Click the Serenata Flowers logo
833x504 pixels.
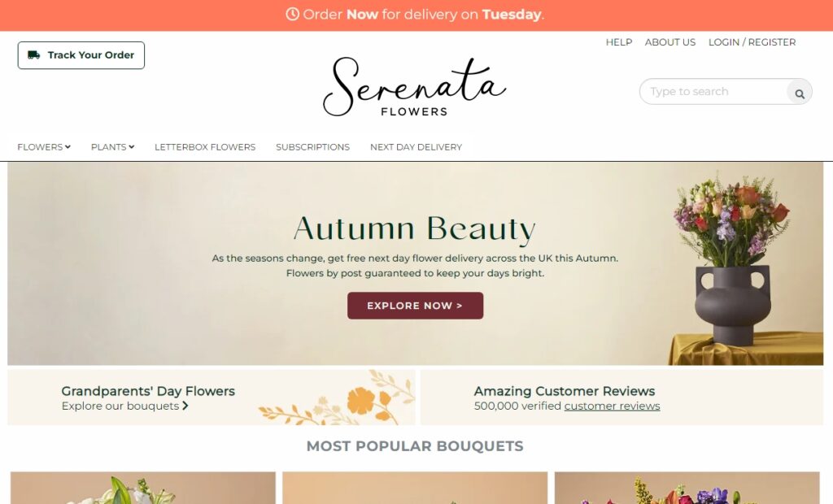pos(414,87)
